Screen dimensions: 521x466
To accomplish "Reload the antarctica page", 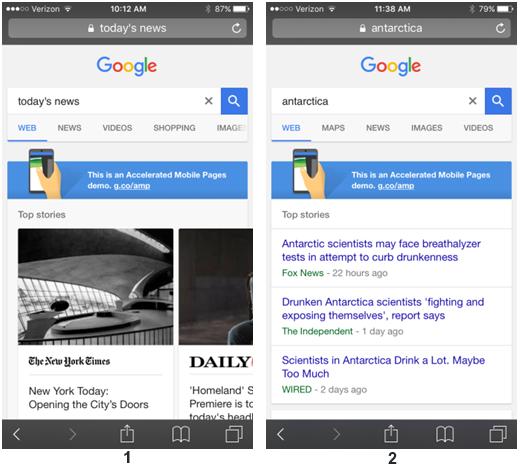I will click(500, 28).
